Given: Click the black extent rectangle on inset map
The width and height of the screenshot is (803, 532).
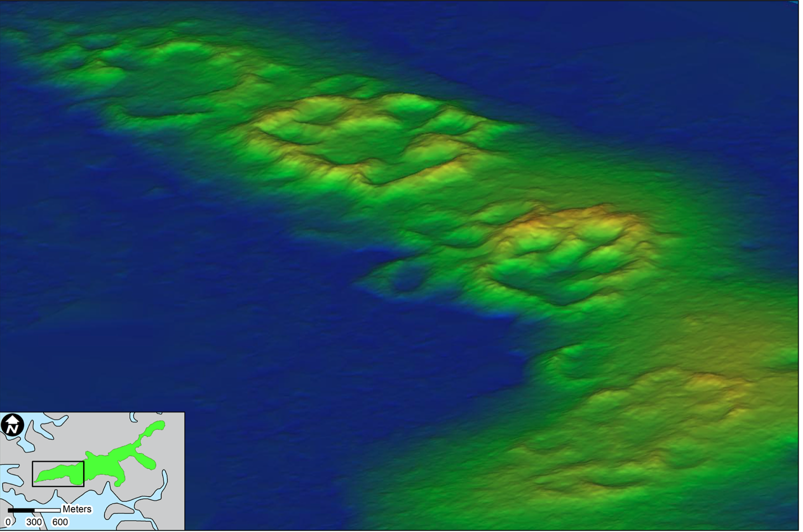Looking at the screenshot, I should tap(58, 473).
